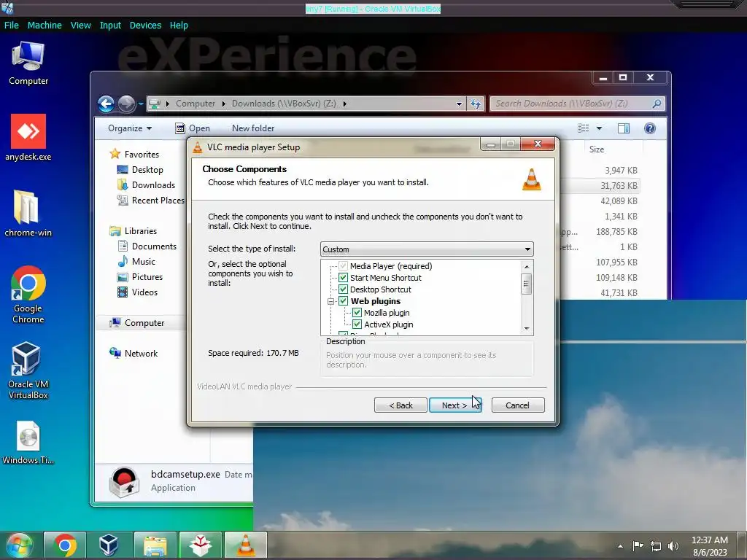747x560 pixels.
Task: Uncheck the ActiveX plugin component
Action: click(x=357, y=324)
